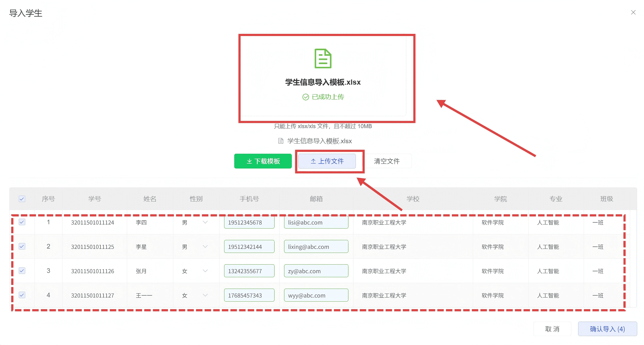This screenshot has width=644, height=345.
Task: Click small file icon before 学生信息导入模板.xlsx listing
Action: click(x=280, y=141)
